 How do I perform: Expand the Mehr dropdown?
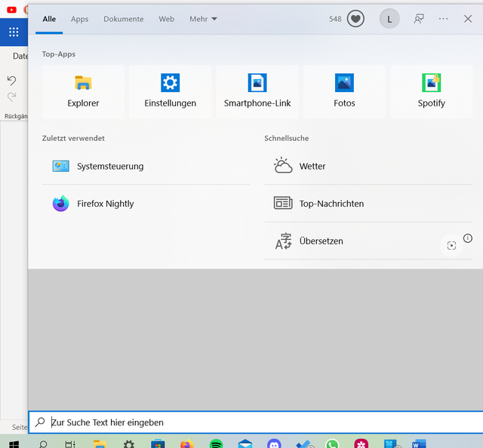pyautogui.click(x=203, y=19)
